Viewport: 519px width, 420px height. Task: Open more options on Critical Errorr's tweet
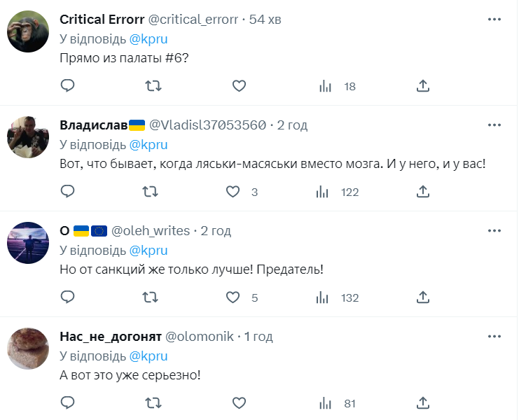point(494,19)
